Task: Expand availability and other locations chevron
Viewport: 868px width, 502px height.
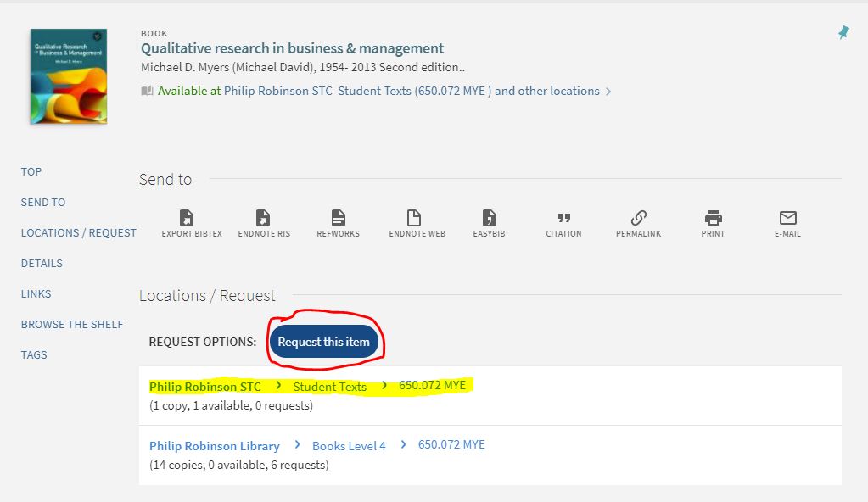Action: [608, 92]
